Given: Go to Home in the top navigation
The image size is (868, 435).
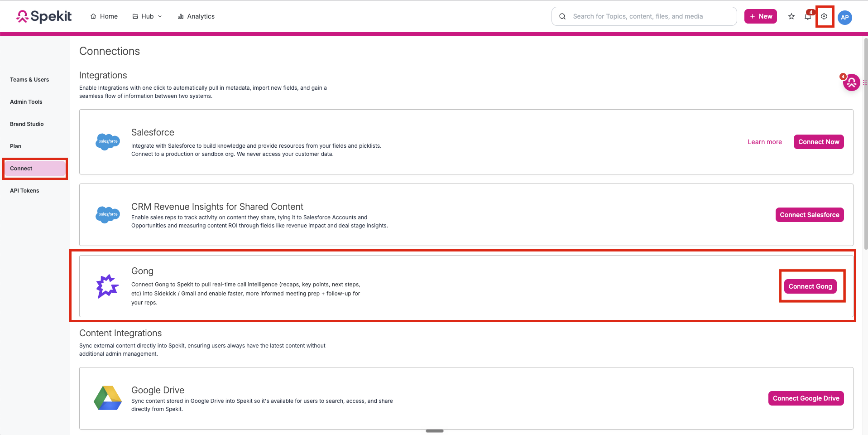Looking at the screenshot, I should pos(104,16).
